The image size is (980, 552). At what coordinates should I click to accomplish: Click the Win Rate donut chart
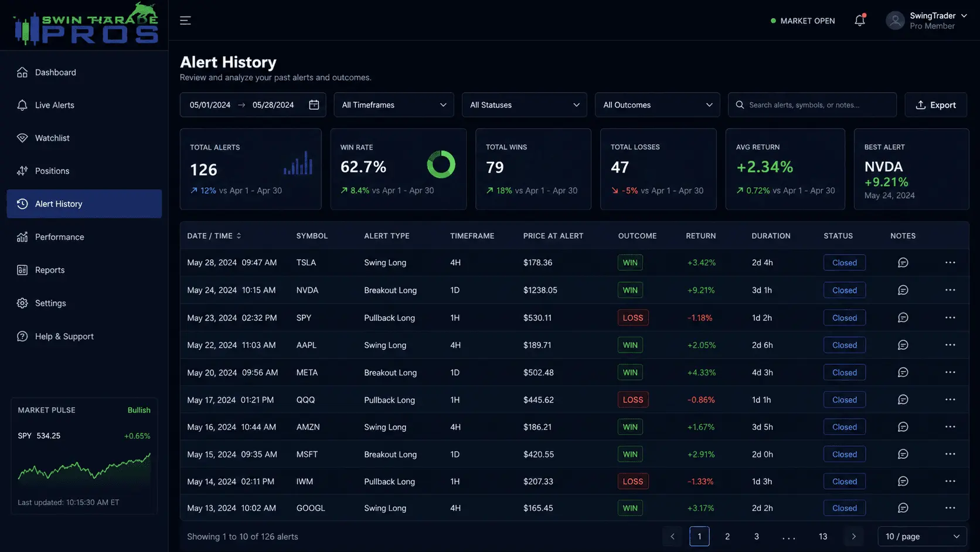(x=441, y=165)
